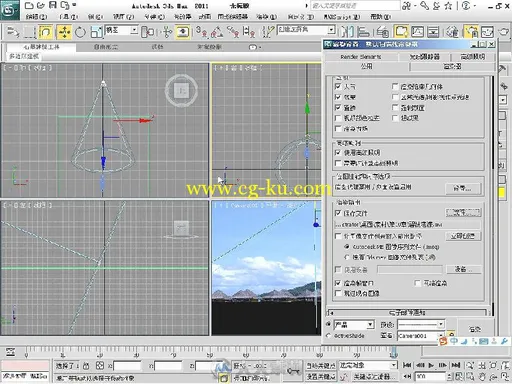Uncheck the 大气 (Atmospherics) checkbox
Viewport: 512px width, 384px height.
(338, 86)
